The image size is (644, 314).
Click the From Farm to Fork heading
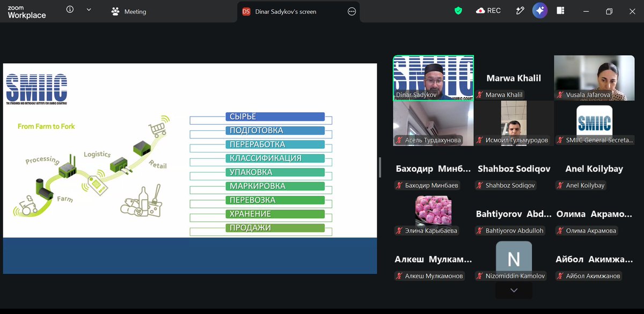(46, 126)
